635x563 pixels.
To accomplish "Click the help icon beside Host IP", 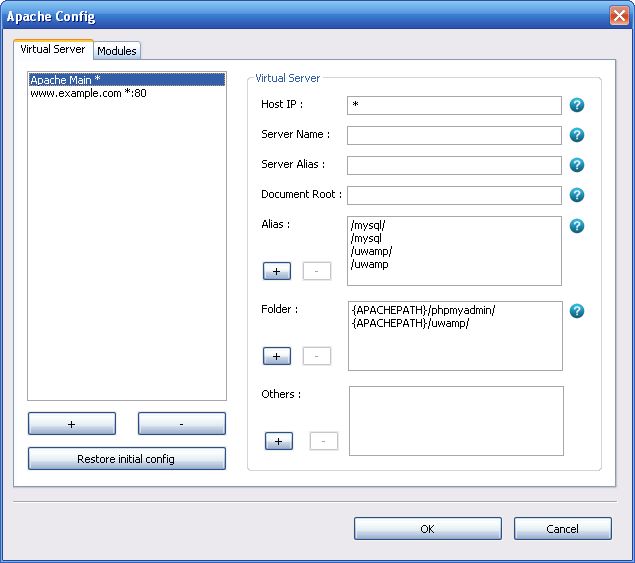I will (577, 105).
